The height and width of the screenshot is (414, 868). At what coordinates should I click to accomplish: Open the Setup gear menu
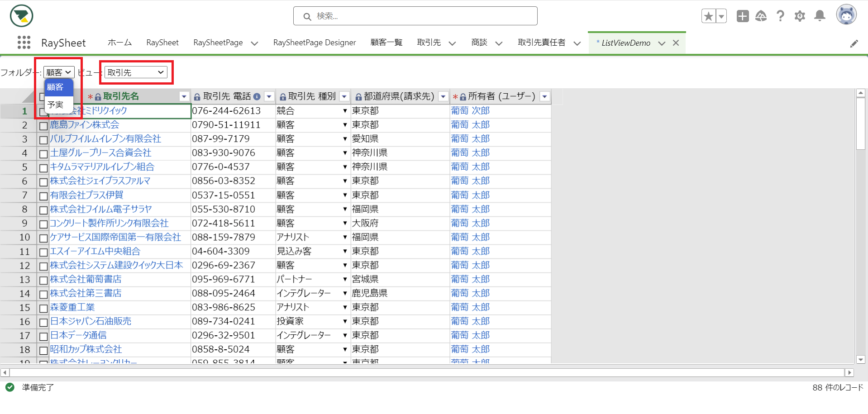click(800, 16)
